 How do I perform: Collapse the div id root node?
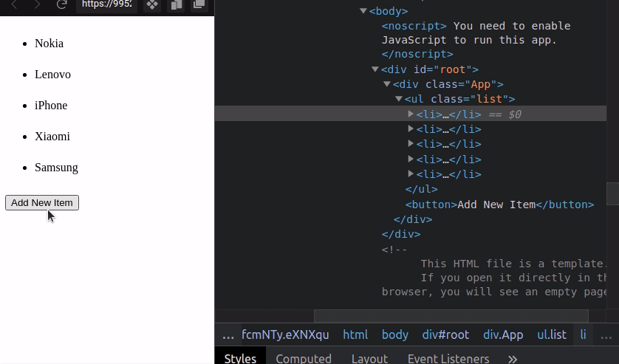(375, 69)
